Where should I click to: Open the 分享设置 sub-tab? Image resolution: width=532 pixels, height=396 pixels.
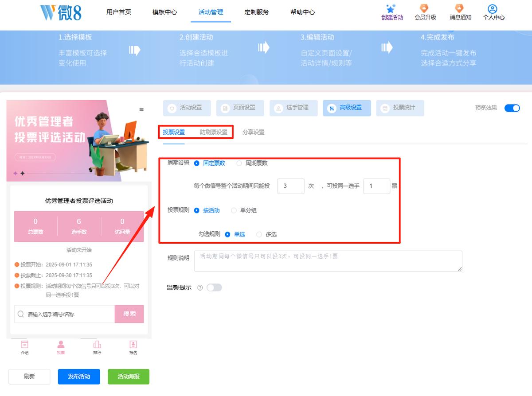(254, 132)
